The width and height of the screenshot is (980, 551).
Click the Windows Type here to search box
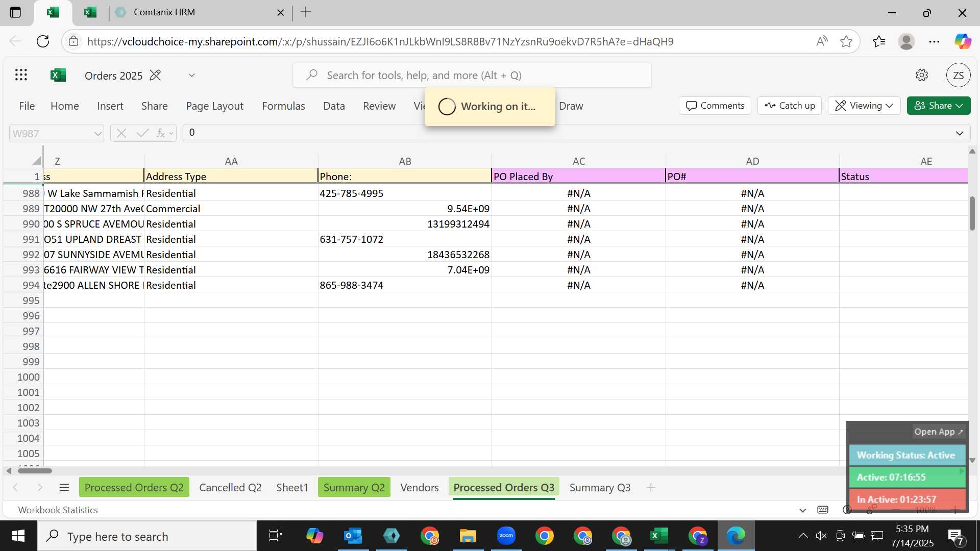click(147, 536)
